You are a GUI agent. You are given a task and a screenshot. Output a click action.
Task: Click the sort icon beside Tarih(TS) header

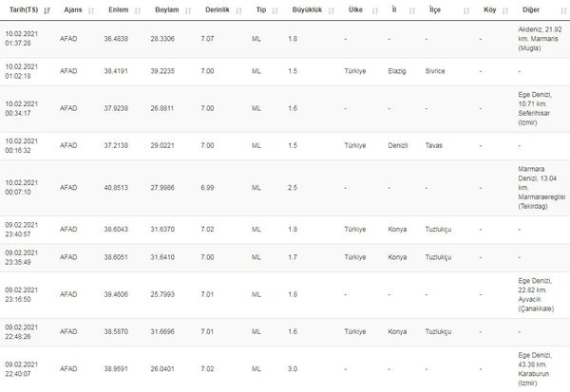(48, 10)
